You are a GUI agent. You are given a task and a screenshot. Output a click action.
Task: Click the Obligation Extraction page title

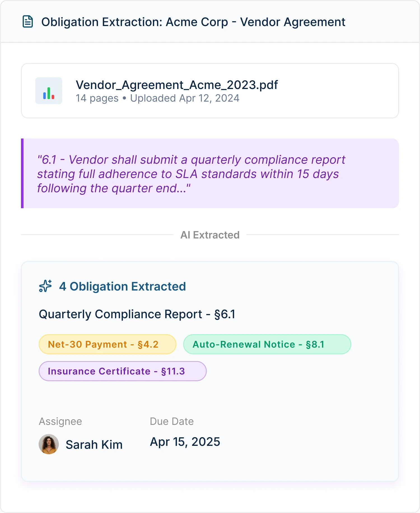(193, 22)
